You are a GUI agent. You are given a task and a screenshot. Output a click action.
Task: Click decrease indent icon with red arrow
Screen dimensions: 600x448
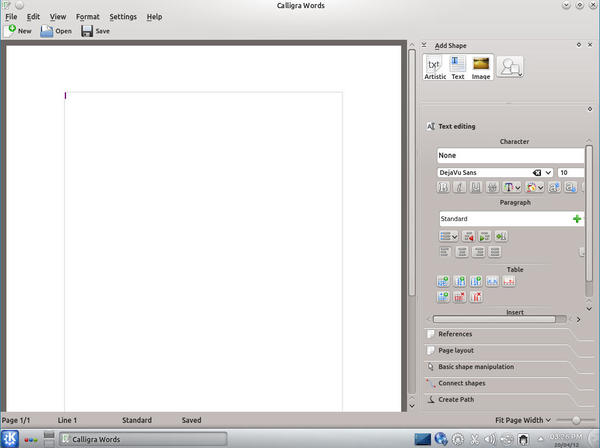468,236
